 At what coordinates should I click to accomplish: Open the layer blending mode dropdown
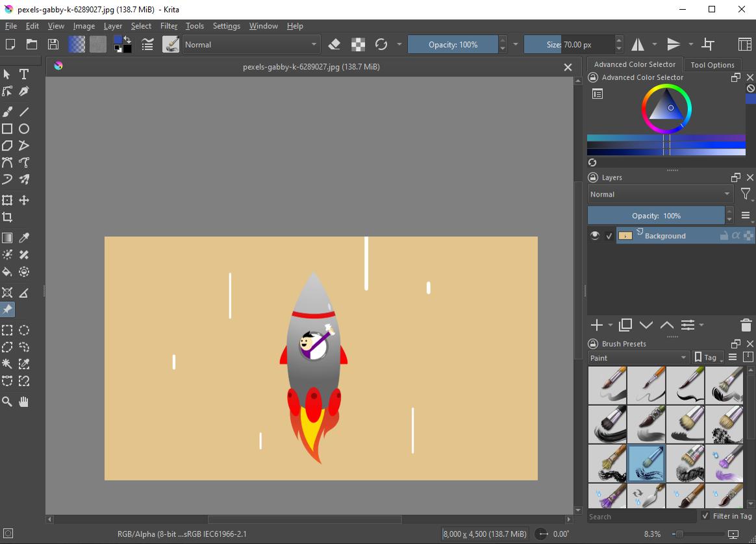click(659, 193)
